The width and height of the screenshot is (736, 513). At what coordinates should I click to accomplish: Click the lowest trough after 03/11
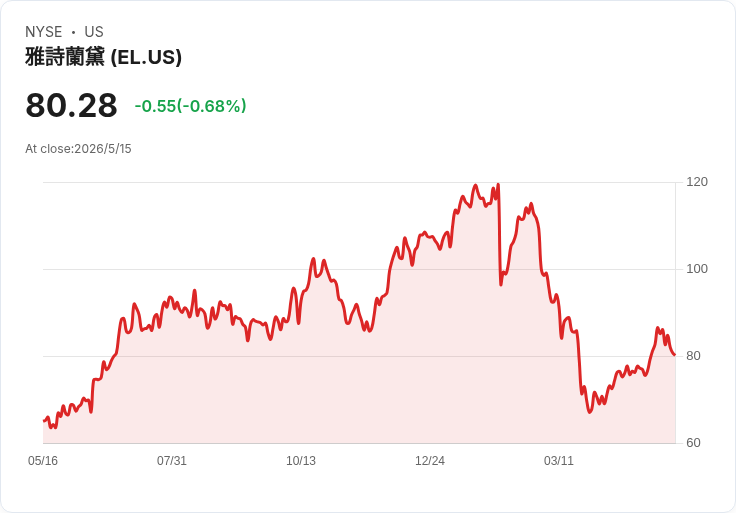tap(590, 412)
